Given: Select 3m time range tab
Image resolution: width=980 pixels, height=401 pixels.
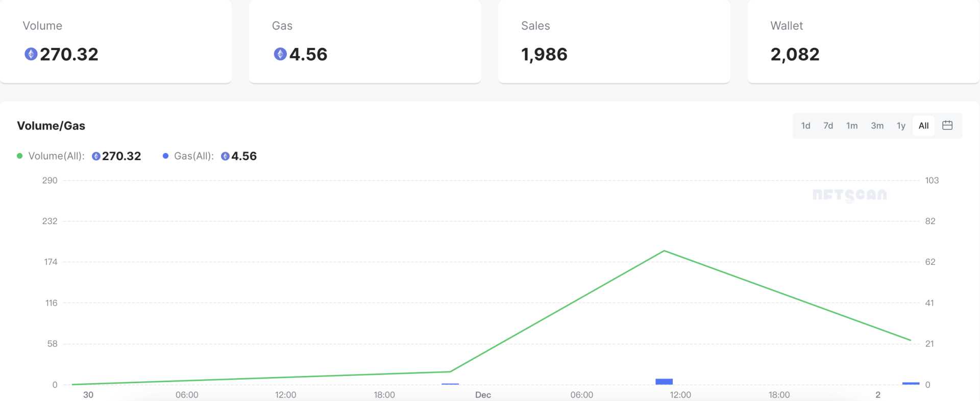Looking at the screenshot, I should pyautogui.click(x=877, y=126).
